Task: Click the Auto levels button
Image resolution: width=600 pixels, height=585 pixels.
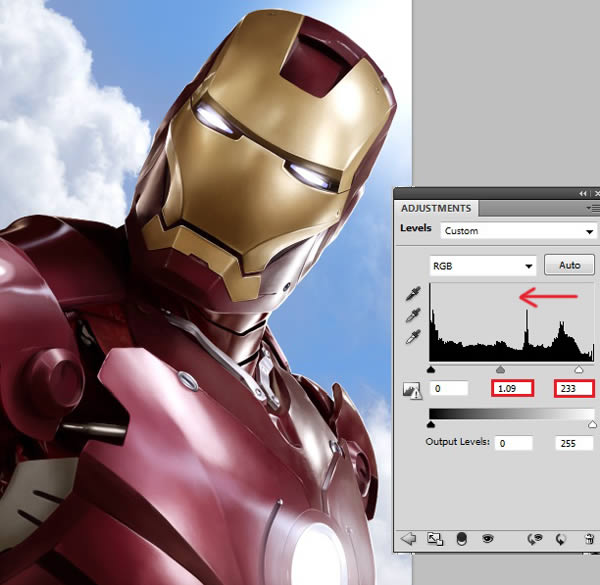Action: [569, 265]
